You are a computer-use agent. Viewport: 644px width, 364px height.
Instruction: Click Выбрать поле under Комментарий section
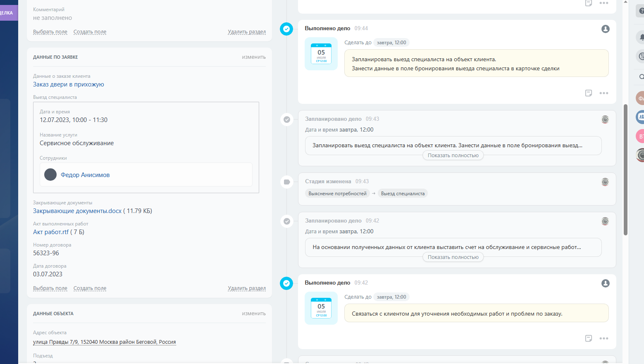pyautogui.click(x=50, y=32)
